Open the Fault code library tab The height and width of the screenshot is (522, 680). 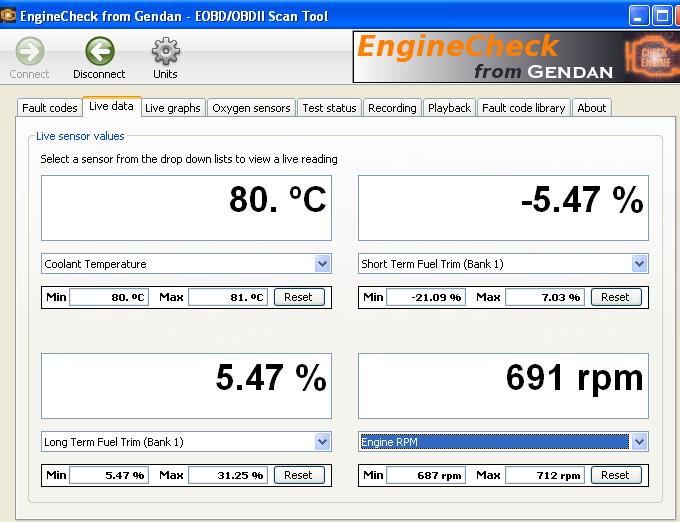(523, 108)
